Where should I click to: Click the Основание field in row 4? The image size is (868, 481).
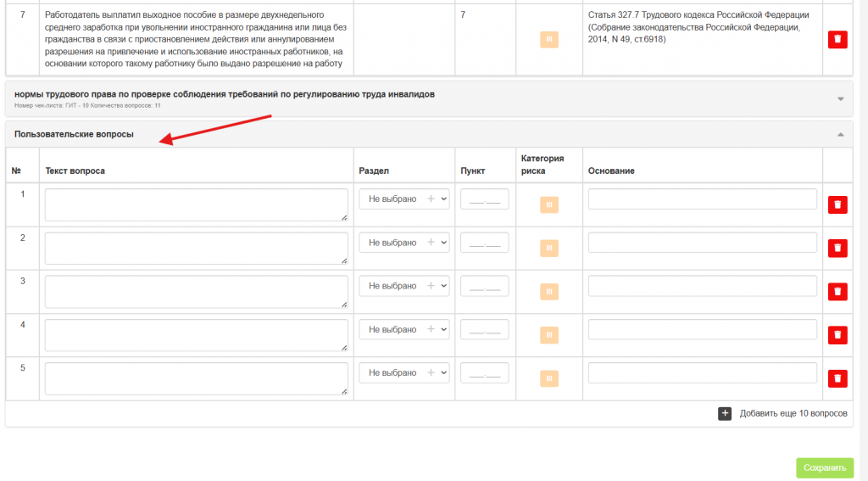click(x=703, y=329)
